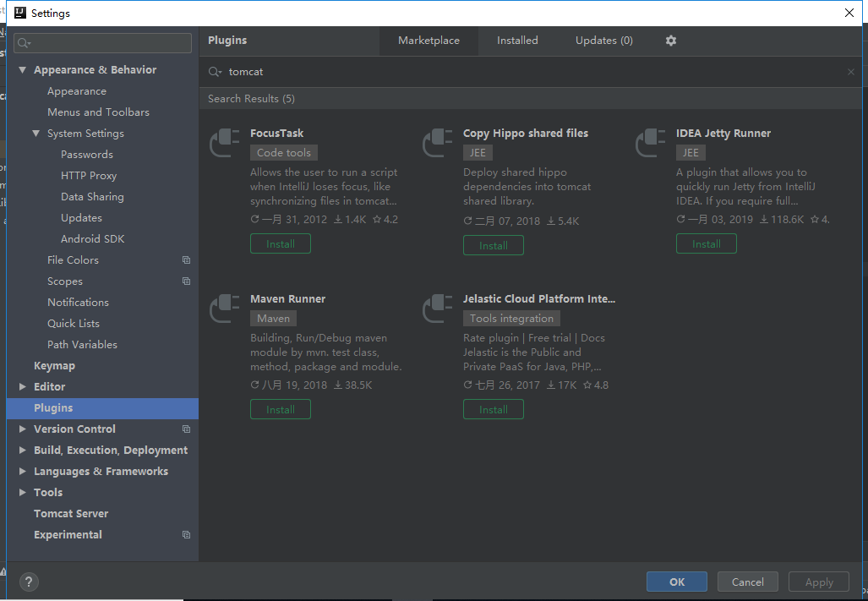Open the Maven Runner plugin title
The width and height of the screenshot is (868, 601).
click(288, 299)
